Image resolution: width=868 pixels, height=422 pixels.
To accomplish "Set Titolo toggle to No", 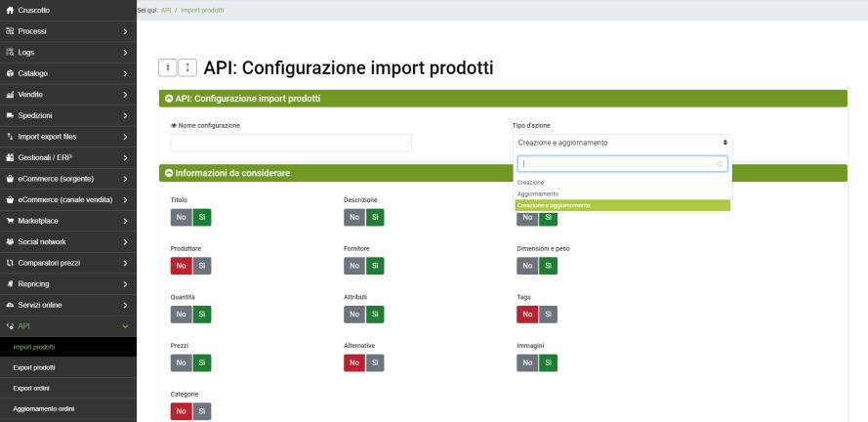I will [x=181, y=218].
